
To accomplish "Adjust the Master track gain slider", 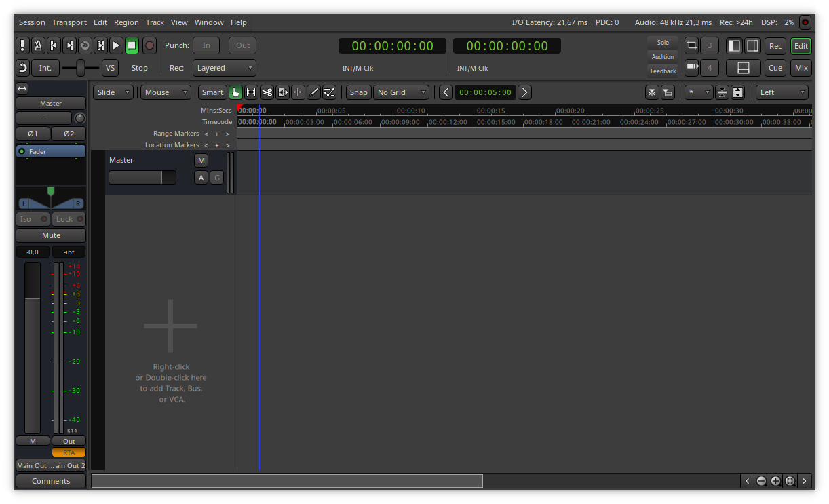I will coord(142,178).
